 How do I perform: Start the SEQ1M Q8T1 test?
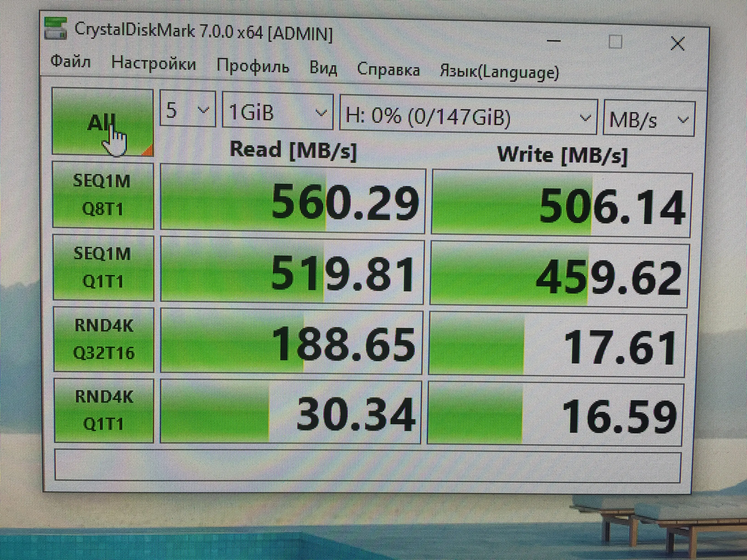pos(103,195)
